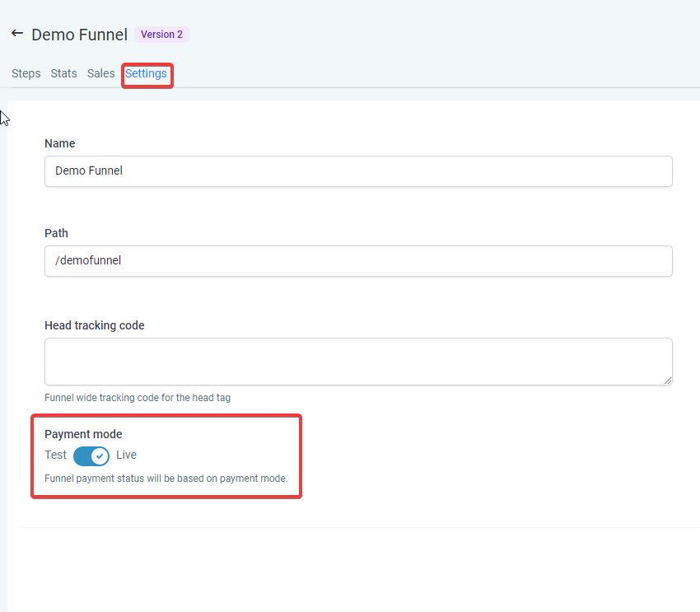Click the Head tracking code label
Image resolution: width=700 pixels, height=612 pixels.
coord(94,325)
